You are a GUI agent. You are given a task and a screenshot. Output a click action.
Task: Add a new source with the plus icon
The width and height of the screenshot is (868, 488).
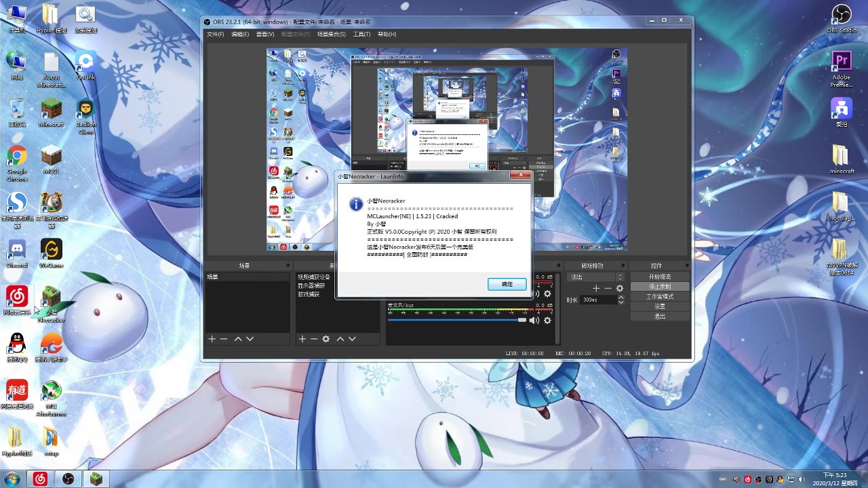(302, 339)
